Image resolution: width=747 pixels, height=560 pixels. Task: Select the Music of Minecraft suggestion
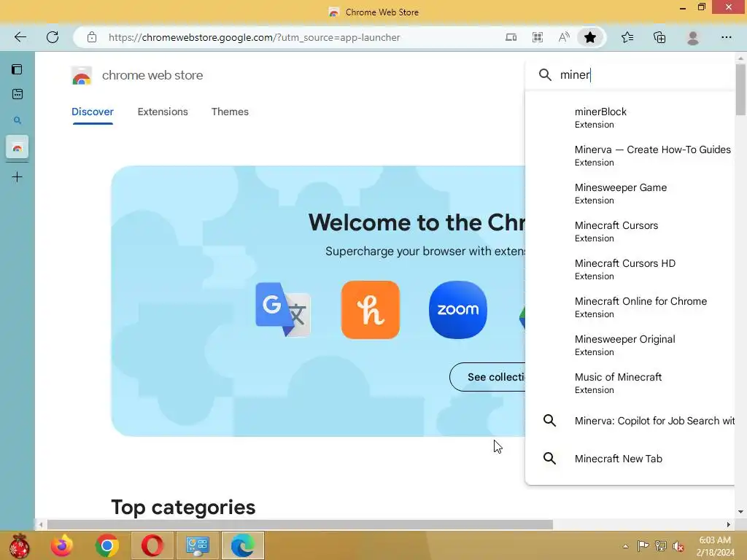point(630,384)
